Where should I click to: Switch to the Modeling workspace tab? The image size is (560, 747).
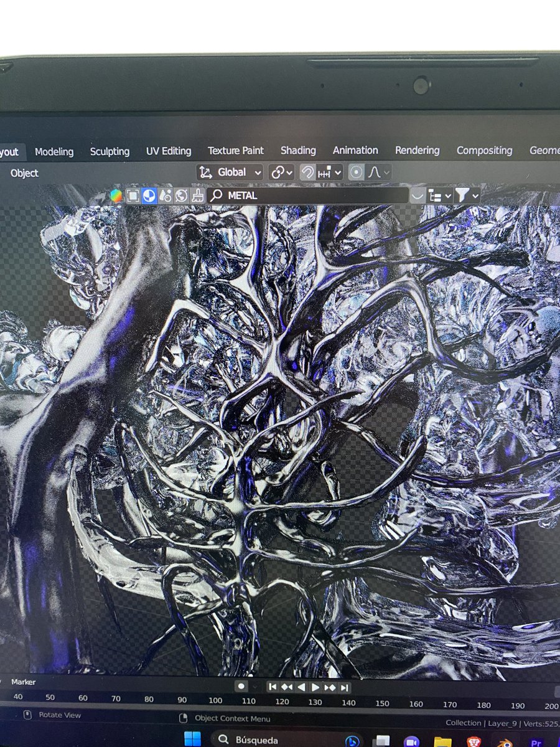(54, 151)
